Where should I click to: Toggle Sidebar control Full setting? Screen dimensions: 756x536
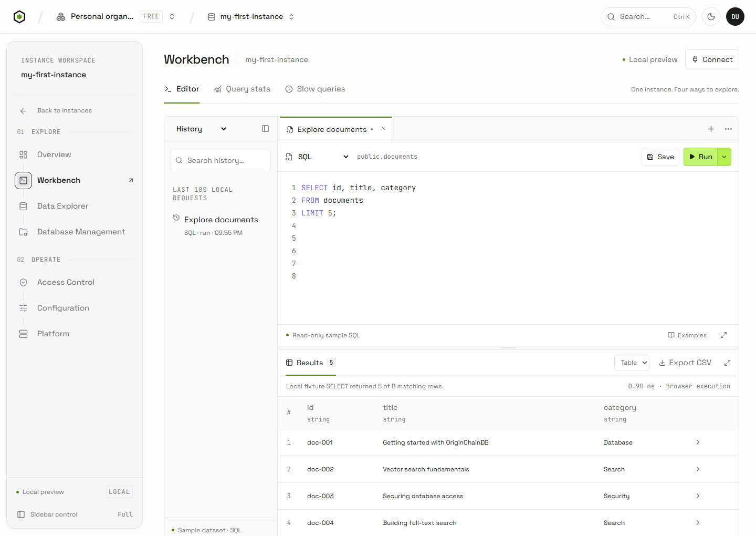tap(75, 514)
